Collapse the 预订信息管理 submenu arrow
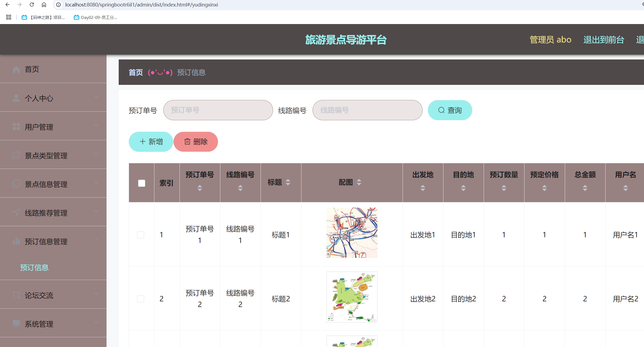 [x=96, y=240]
